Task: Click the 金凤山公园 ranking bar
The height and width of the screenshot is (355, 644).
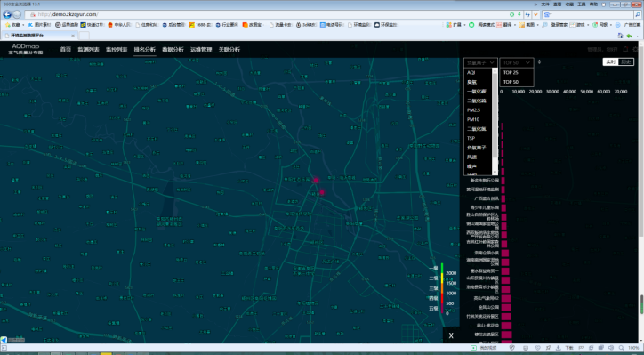Action: coord(506,307)
